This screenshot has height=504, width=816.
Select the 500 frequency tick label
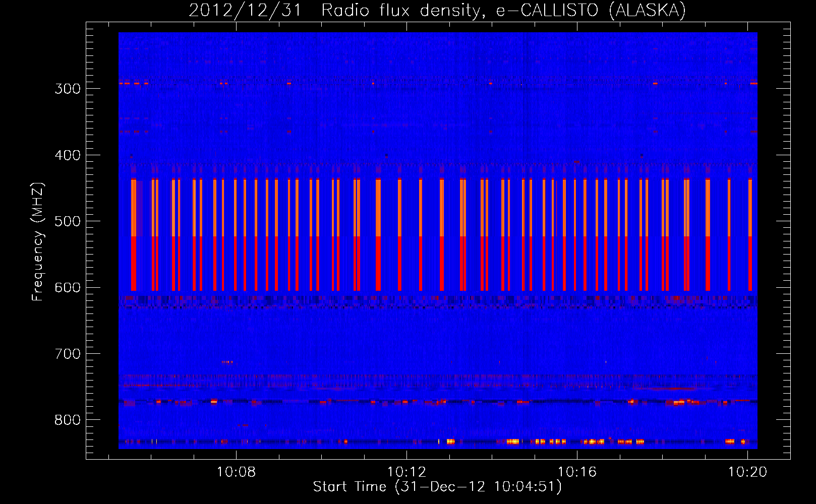tap(68, 221)
